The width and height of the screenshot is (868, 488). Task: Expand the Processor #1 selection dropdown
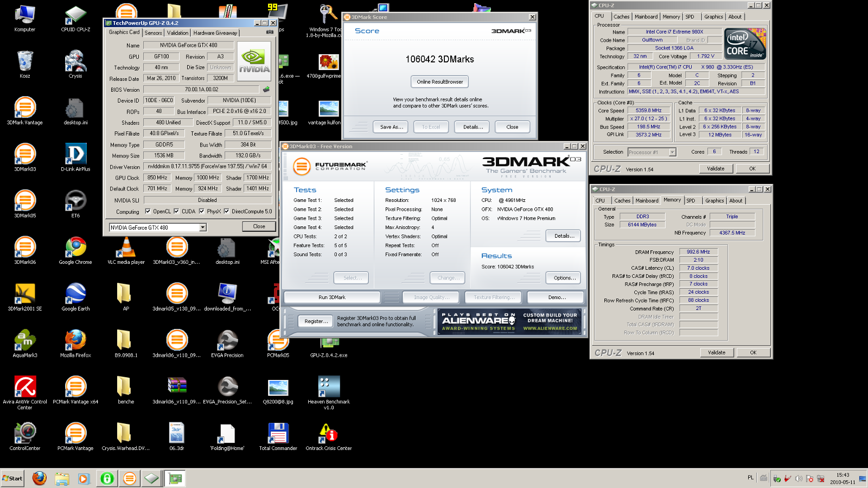point(672,152)
